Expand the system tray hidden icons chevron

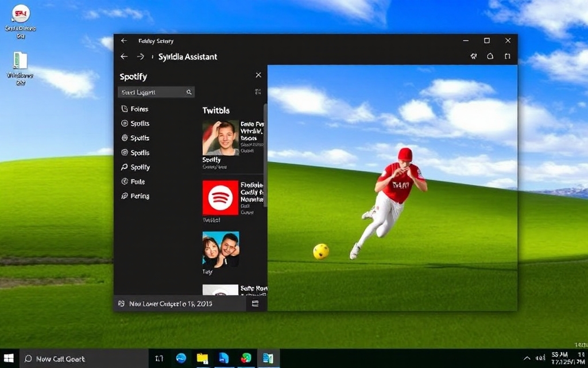tap(527, 359)
